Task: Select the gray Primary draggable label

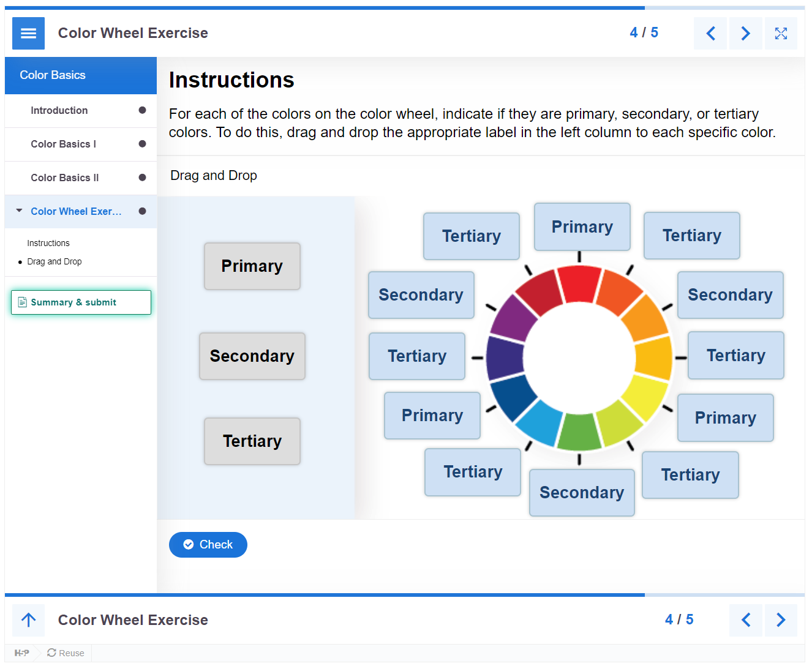Action: pos(252,266)
